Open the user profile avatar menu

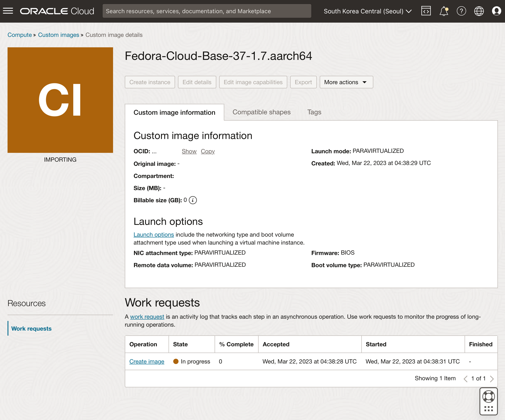coord(496,11)
